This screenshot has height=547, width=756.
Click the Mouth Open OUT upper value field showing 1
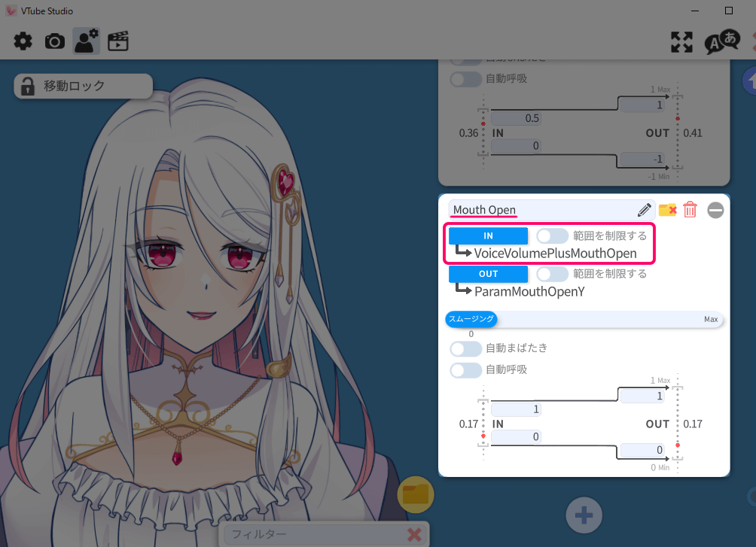pos(643,397)
